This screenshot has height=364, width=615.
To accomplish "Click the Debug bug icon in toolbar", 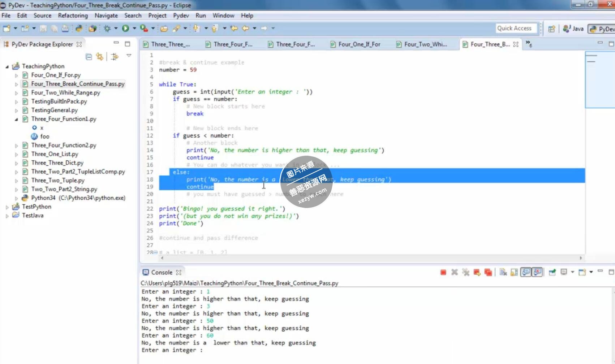I will pos(107,28).
